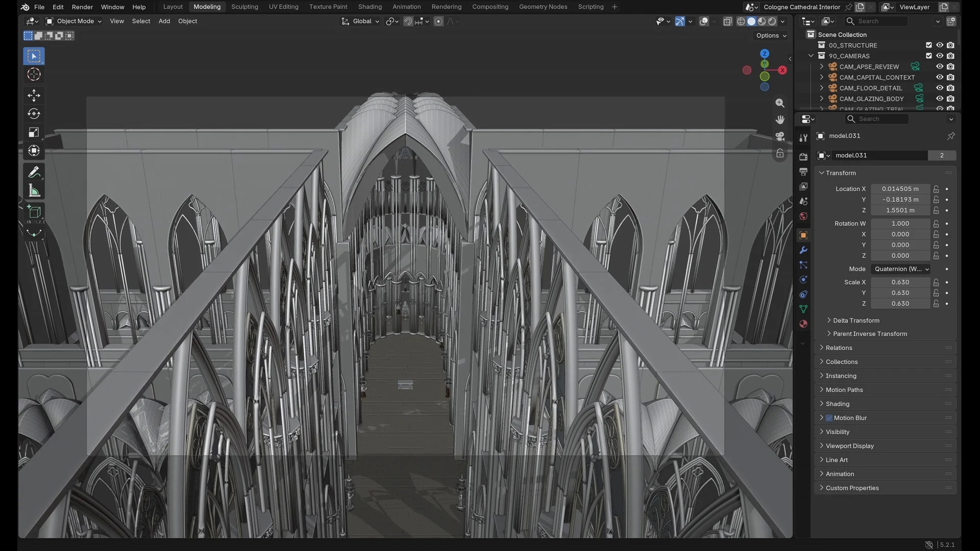Open rotation Mode Quaternion dropdown
The width and height of the screenshot is (980, 551).
901,269
